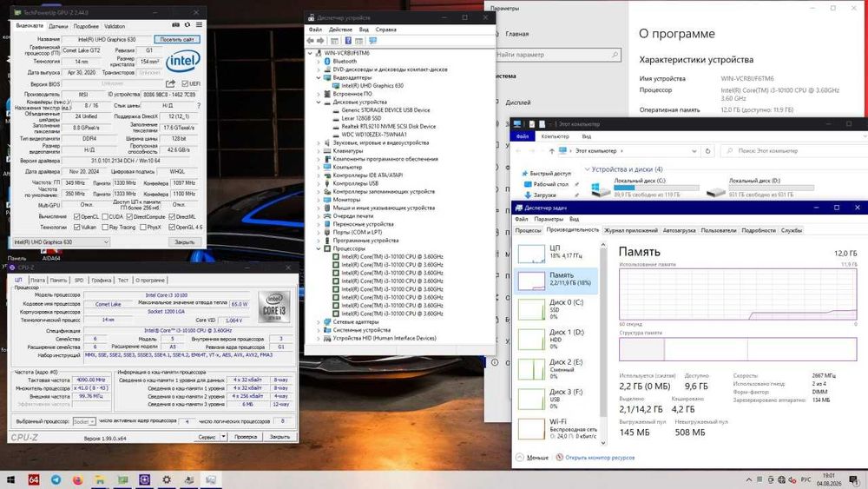Collapse the Дисковые устройства tree node
This screenshot has width=868, height=489.
(x=319, y=102)
